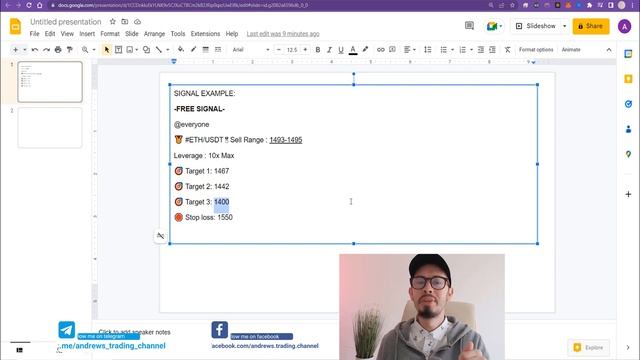
Task: Open the Insert menu
Action: pyautogui.click(x=87, y=34)
